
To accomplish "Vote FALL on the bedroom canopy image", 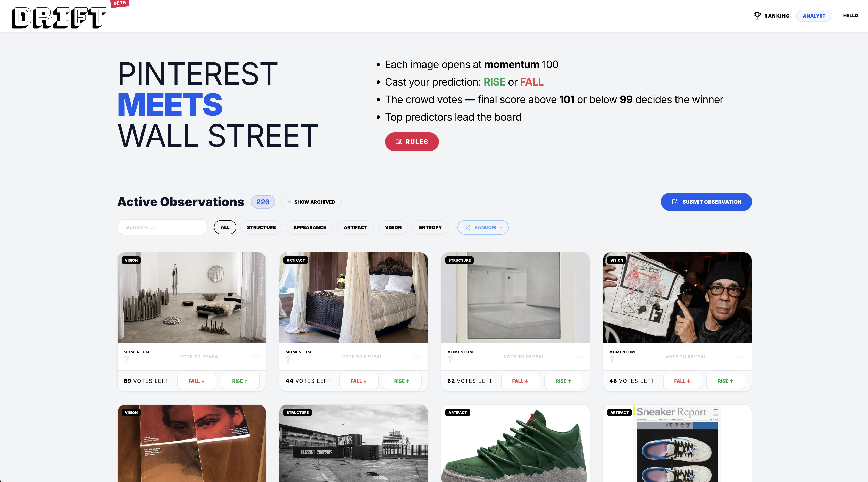I will pyautogui.click(x=358, y=381).
